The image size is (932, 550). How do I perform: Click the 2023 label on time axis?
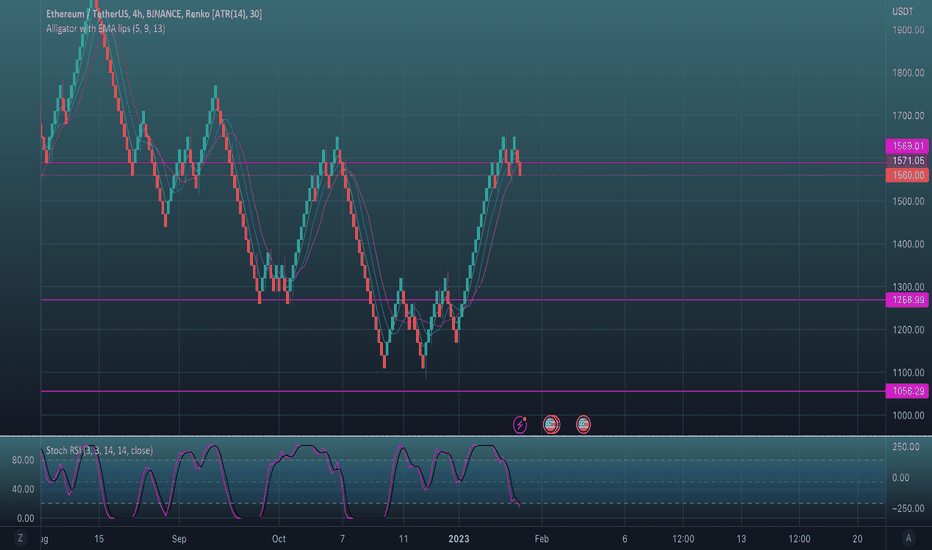[x=459, y=539]
